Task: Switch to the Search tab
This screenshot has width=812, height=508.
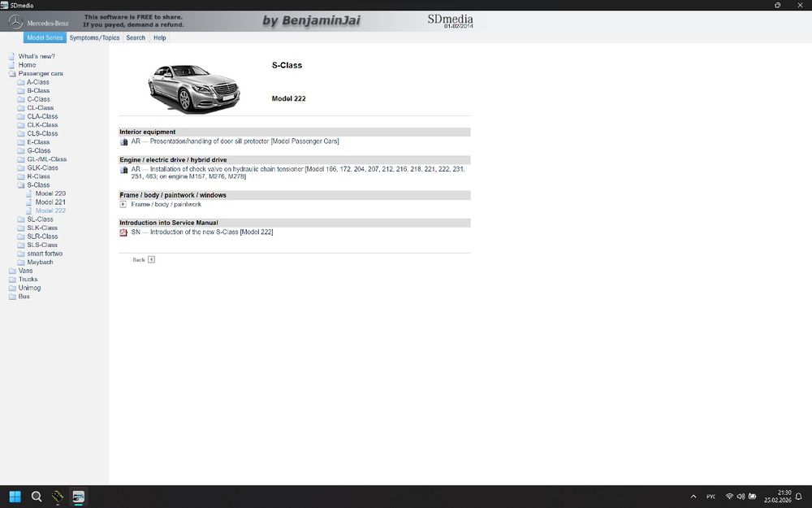Action: coord(136,38)
